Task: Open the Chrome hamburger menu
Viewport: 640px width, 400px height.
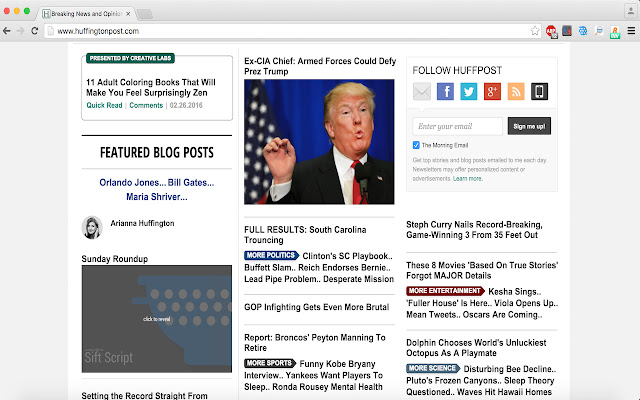Action: point(631,31)
